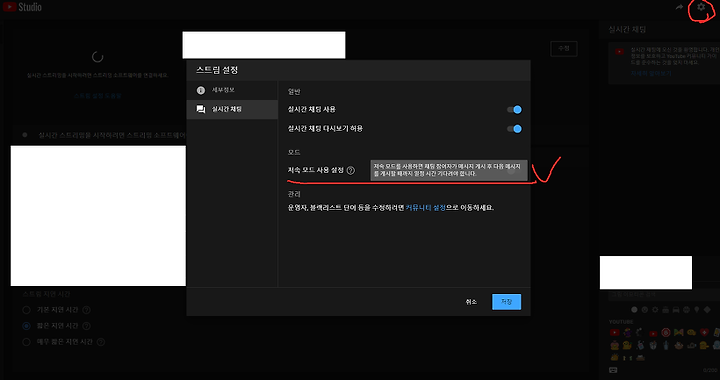Select the soccer ball emoji category
The width and height of the screenshot is (720, 380).
pos(686,310)
